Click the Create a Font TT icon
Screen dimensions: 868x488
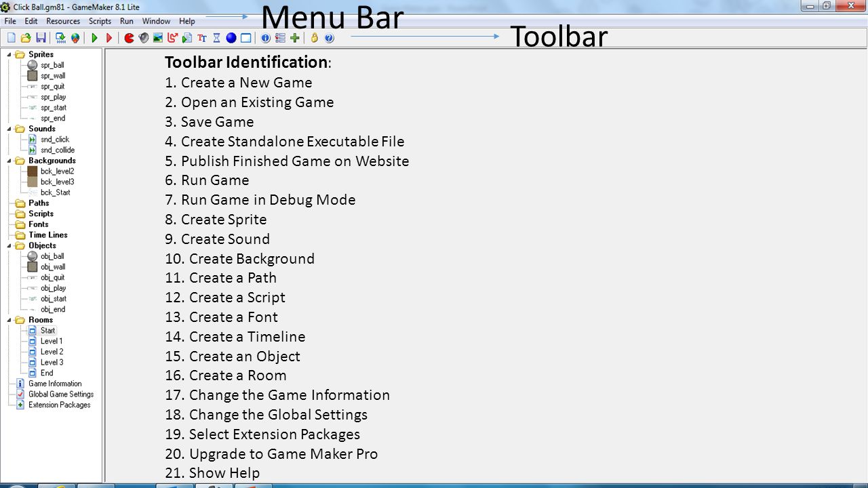[202, 38]
